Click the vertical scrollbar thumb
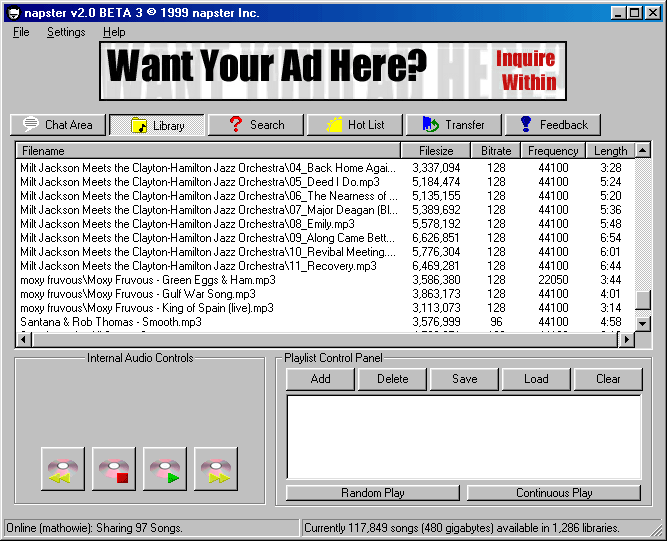 click(643, 300)
